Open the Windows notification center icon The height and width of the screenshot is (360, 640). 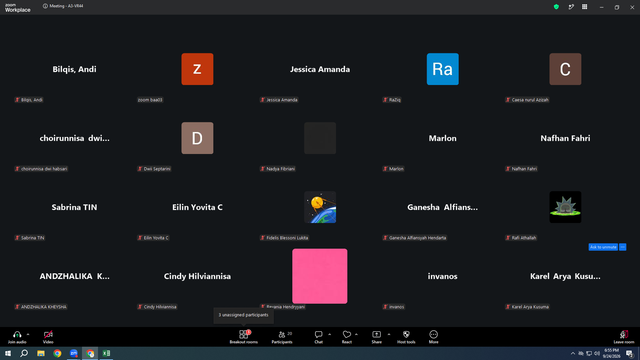click(x=630, y=353)
